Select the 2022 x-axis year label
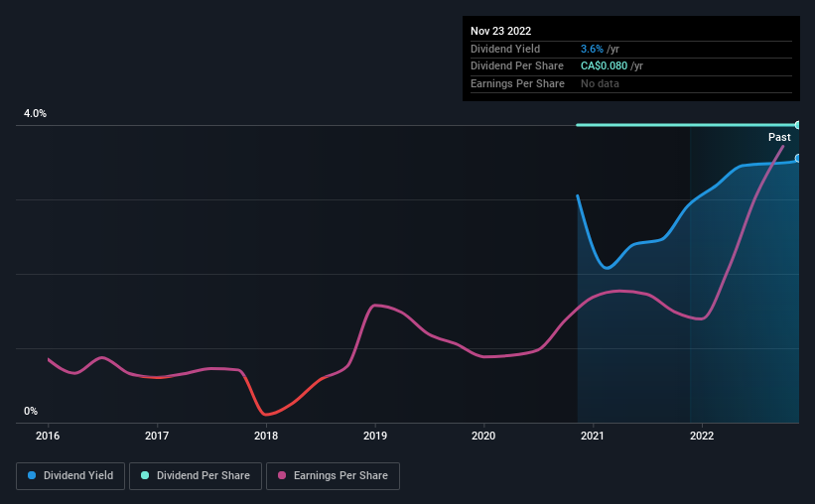This screenshot has height=504, width=815. tap(702, 436)
